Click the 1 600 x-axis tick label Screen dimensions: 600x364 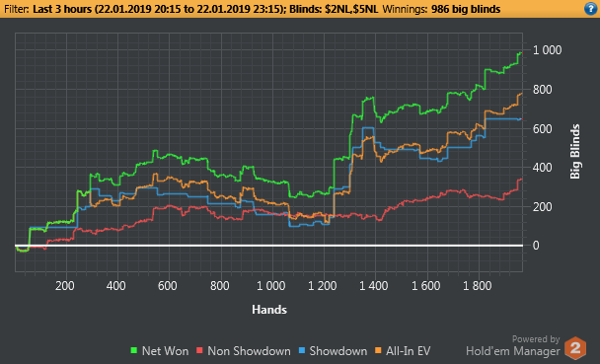coord(425,286)
